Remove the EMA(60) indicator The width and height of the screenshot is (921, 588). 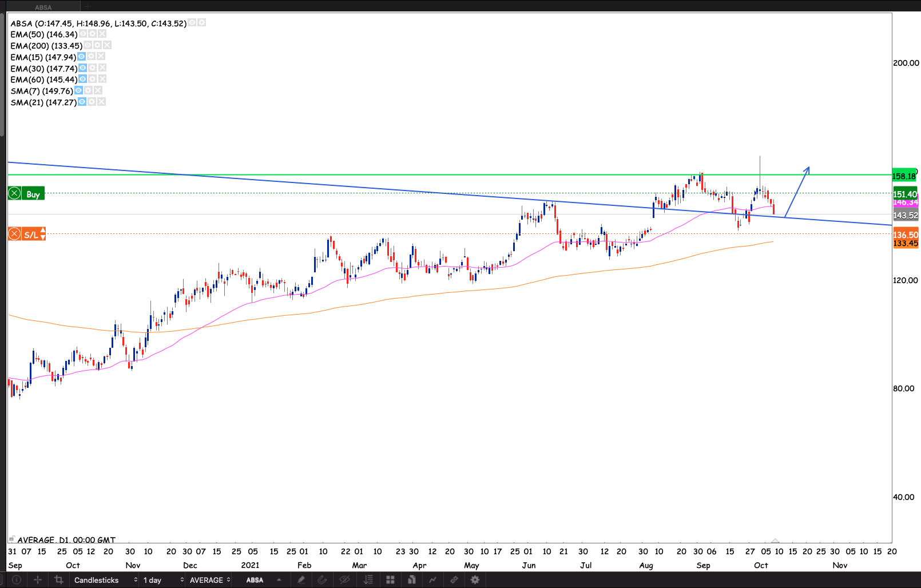pyautogui.click(x=102, y=79)
